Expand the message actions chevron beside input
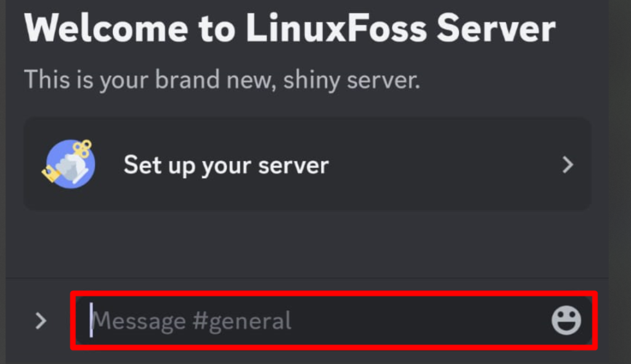631x364 pixels. tap(41, 320)
